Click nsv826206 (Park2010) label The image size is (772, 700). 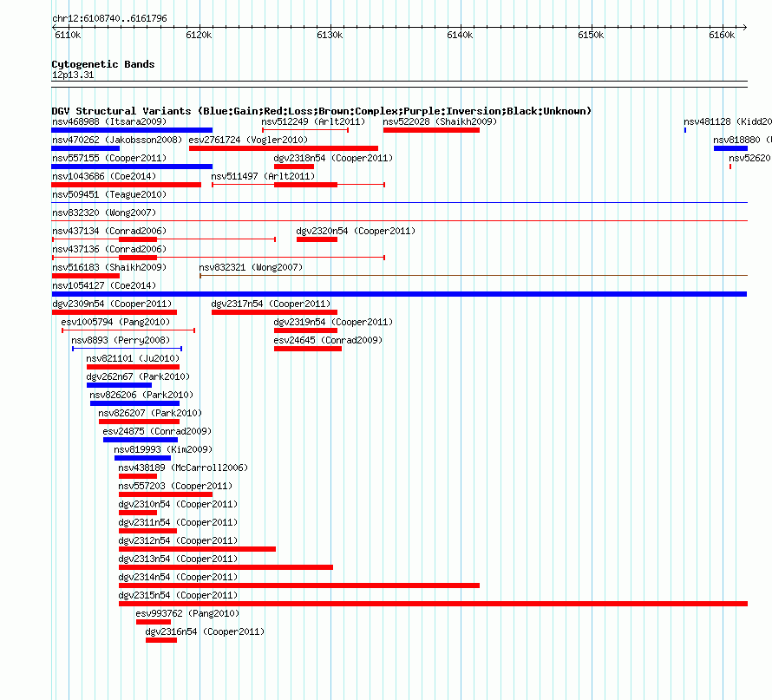point(141,395)
